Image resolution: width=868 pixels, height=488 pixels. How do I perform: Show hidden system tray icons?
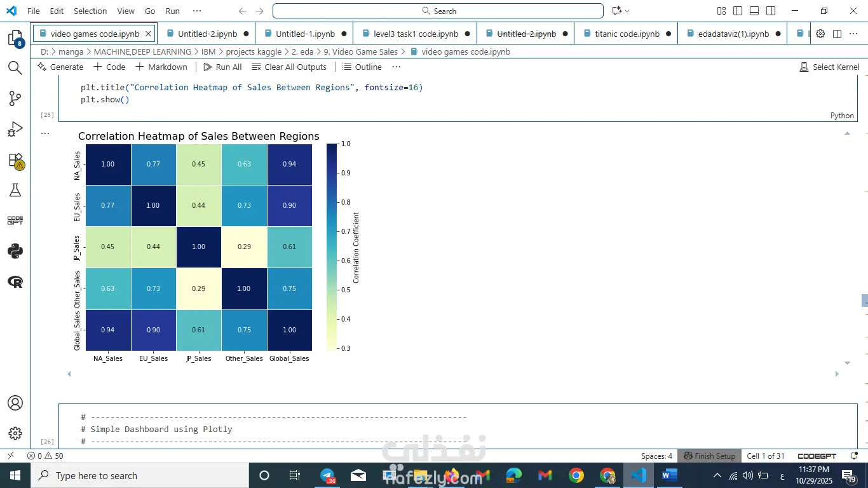pos(717,475)
